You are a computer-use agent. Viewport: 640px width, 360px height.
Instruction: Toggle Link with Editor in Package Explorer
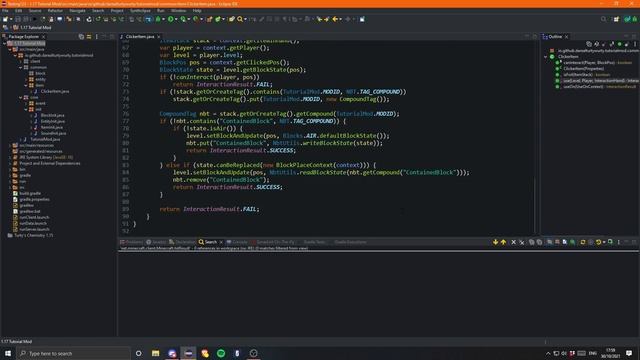tap(89, 37)
